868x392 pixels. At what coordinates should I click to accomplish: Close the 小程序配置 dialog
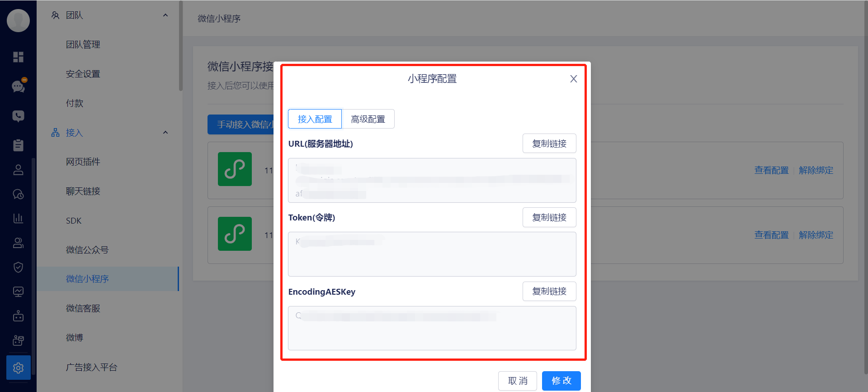(573, 79)
